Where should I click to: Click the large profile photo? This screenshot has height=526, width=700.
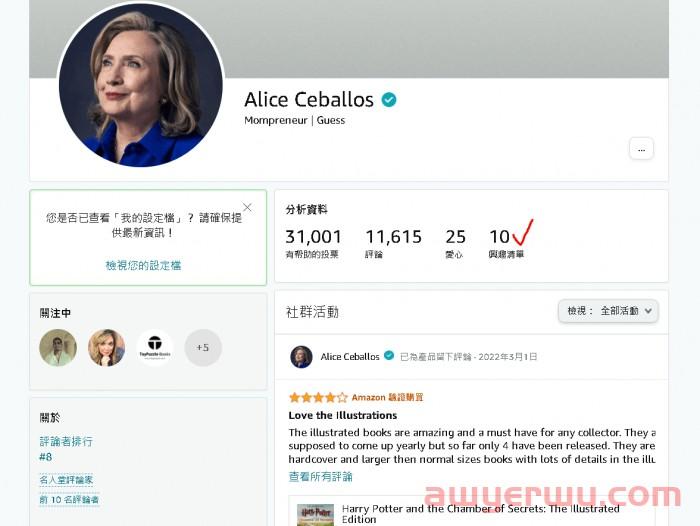pos(141,85)
